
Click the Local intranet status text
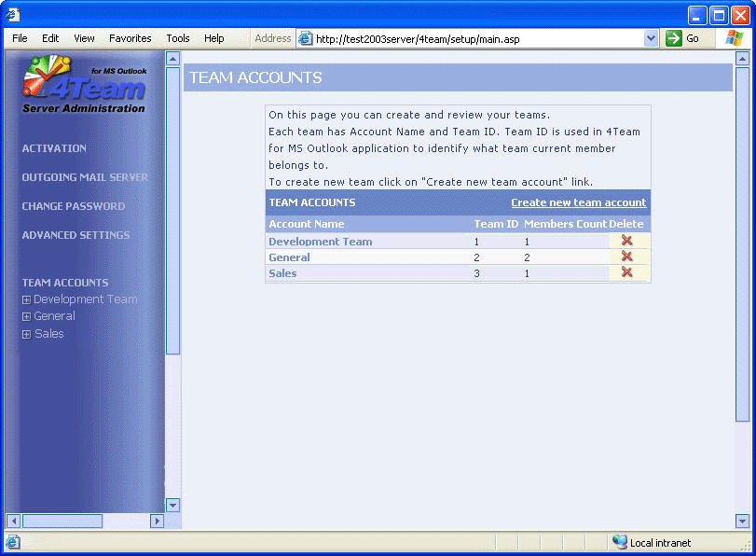point(660,543)
